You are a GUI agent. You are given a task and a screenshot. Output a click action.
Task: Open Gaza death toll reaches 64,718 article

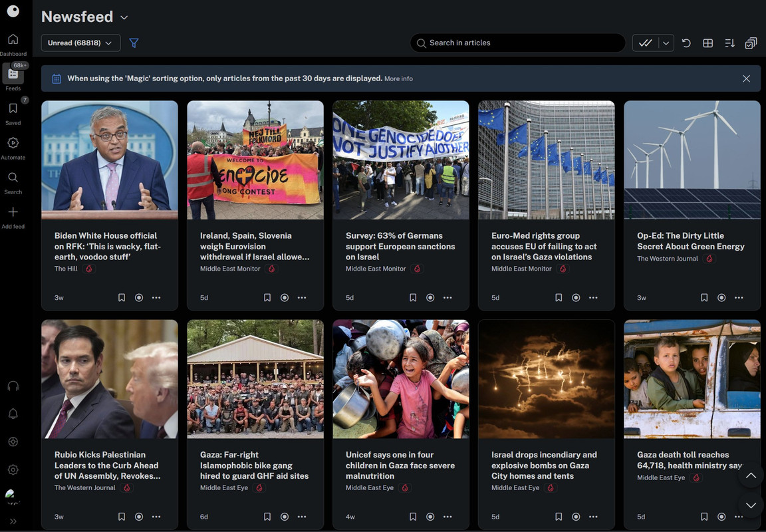point(690,460)
